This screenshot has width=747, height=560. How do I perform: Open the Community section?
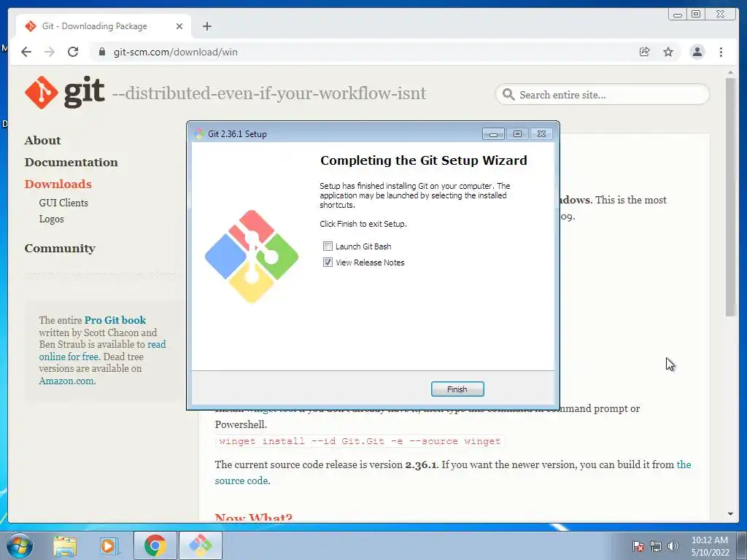[60, 249]
